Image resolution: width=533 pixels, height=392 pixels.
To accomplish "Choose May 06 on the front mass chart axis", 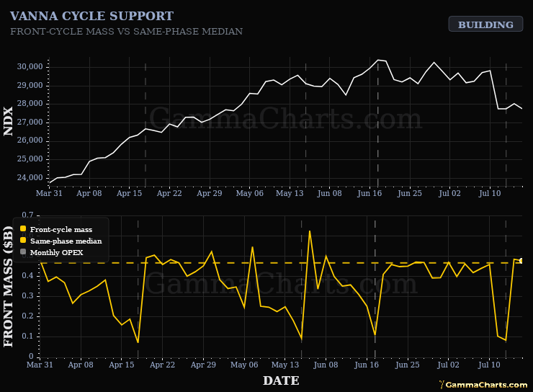I will [244, 365].
